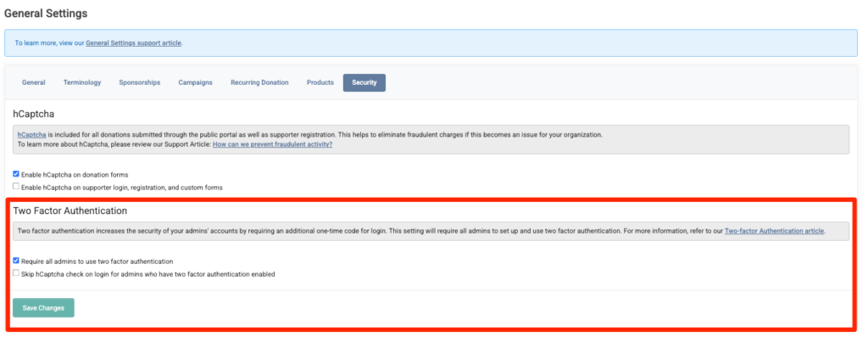Image resolution: width=868 pixels, height=337 pixels.
Task: Open the General tab
Action: pyautogui.click(x=33, y=82)
